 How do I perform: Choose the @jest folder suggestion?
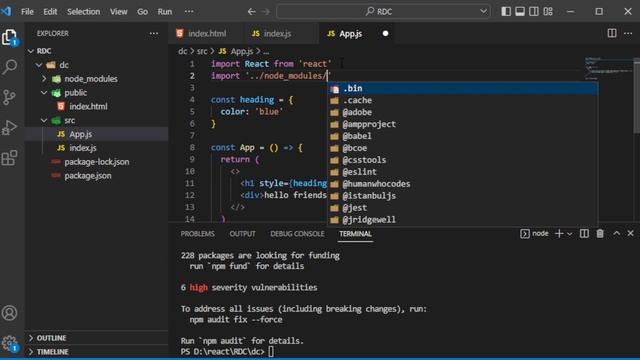coord(462,208)
